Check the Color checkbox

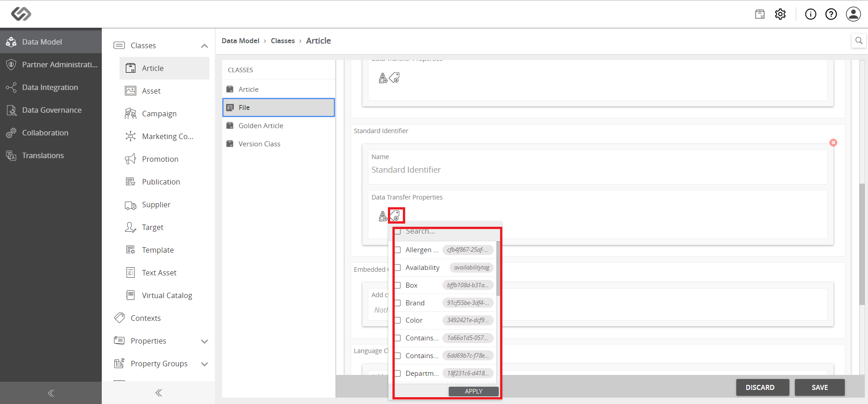point(398,320)
